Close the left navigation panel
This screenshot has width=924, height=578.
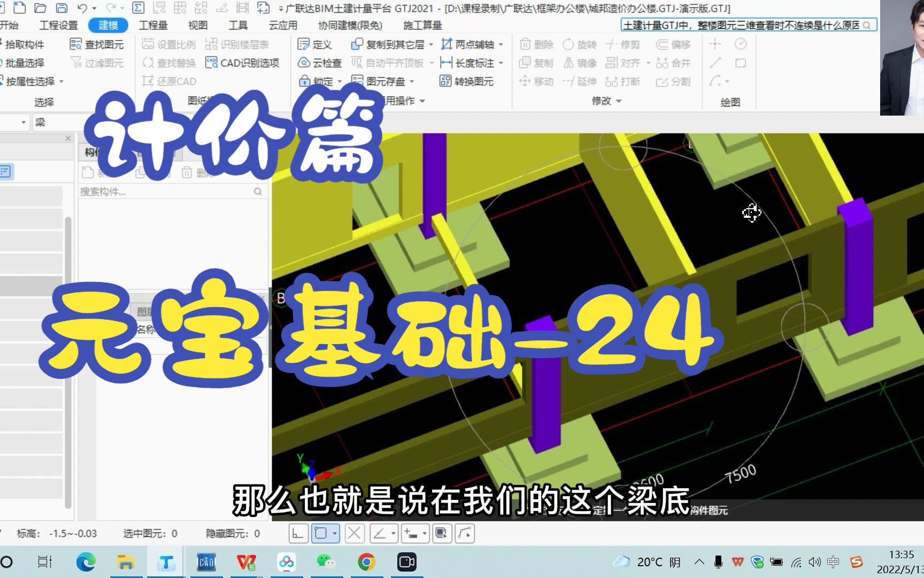(x=68, y=138)
